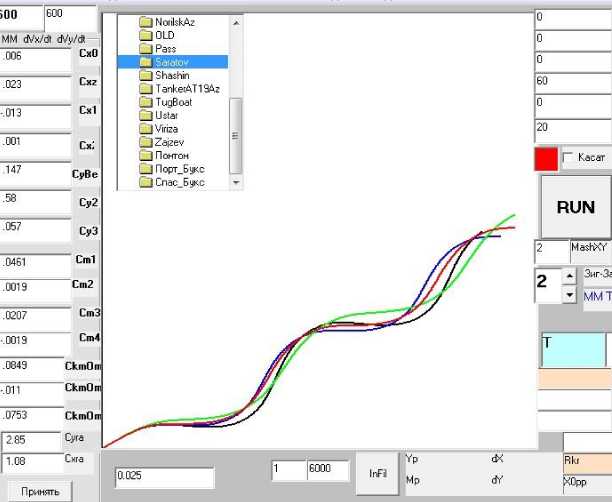612x502 pixels.
Task: Decrease zig-zag count with down arrow
Action: (x=569, y=295)
